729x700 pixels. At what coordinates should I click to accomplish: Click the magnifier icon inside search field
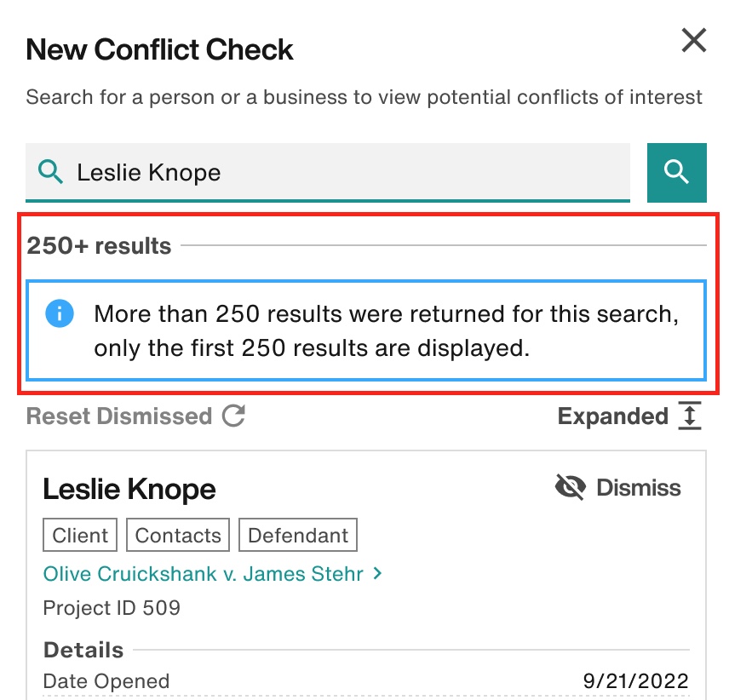50,171
